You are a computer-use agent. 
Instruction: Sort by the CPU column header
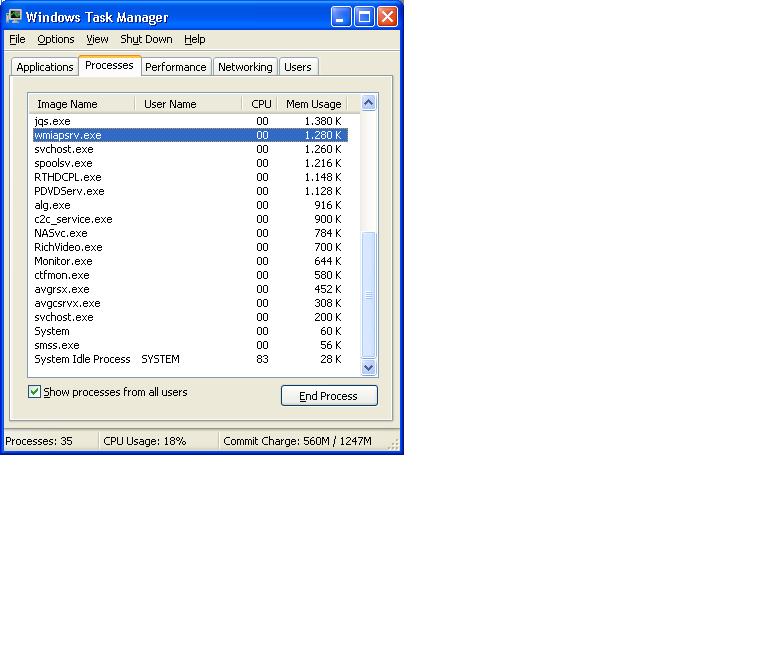pyautogui.click(x=259, y=104)
